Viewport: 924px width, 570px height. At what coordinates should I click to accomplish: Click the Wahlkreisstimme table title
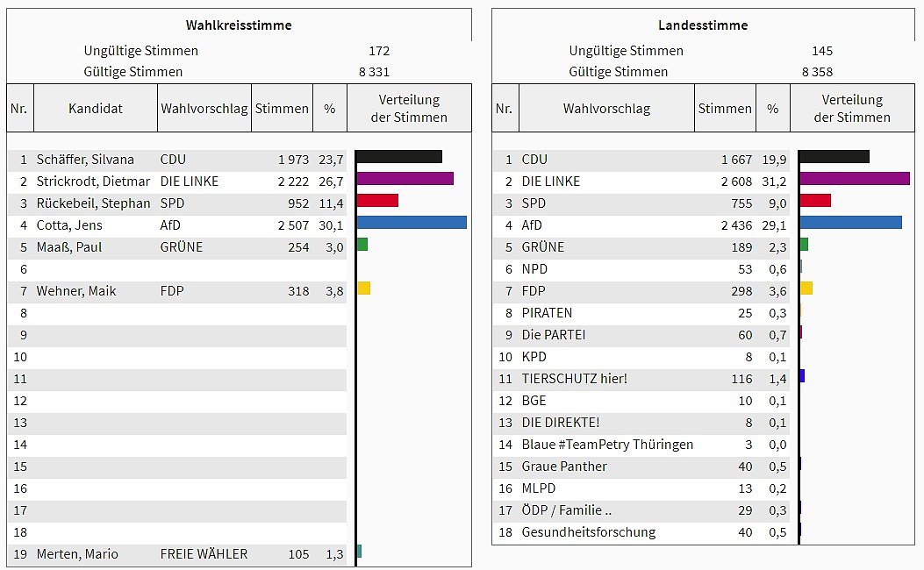(x=239, y=25)
